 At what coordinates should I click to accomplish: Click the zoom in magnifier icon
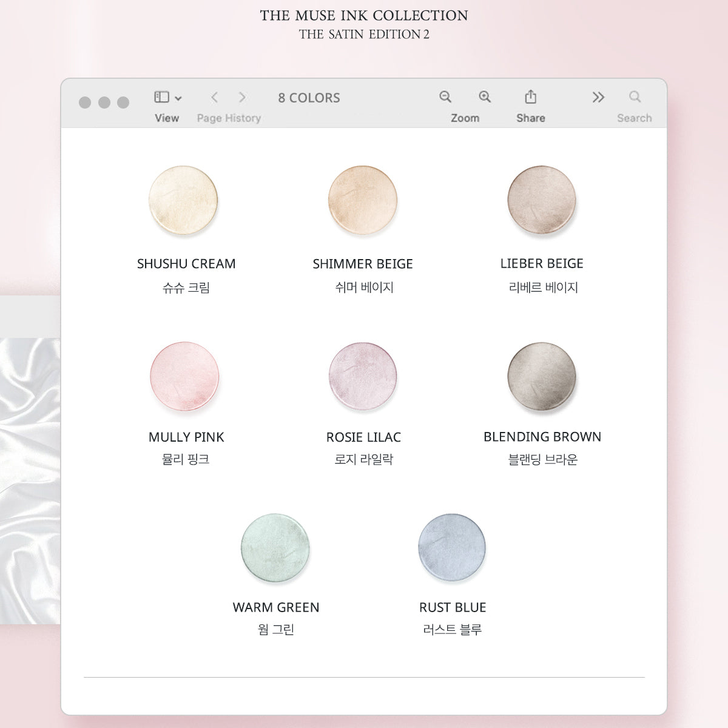484,97
